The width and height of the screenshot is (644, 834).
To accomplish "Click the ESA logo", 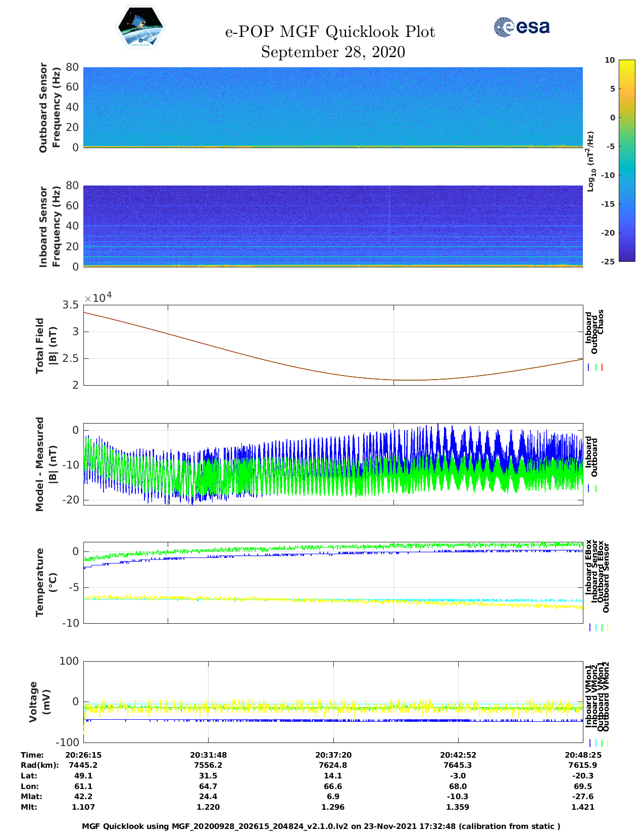I will point(521,27).
